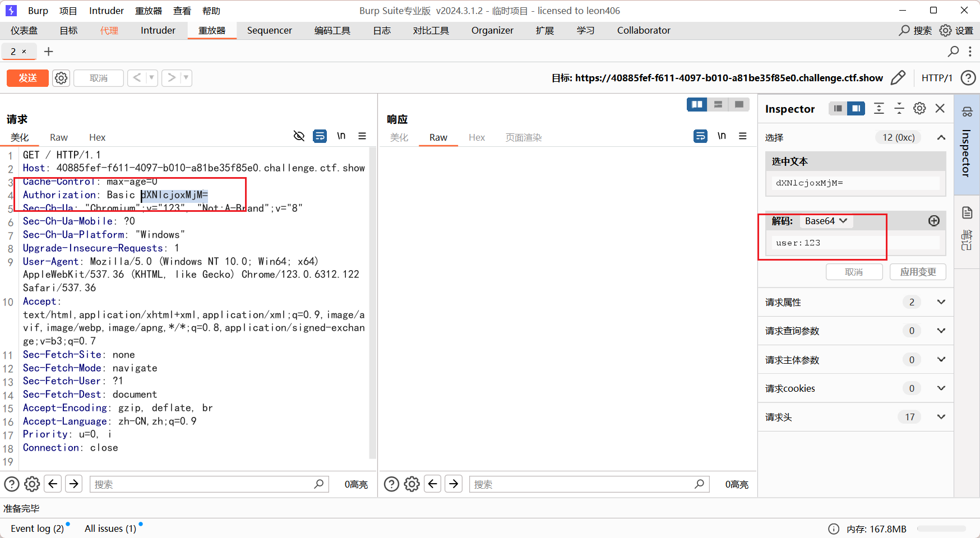
Task: Click the 取消 button beside send
Action: coord(99,78)
